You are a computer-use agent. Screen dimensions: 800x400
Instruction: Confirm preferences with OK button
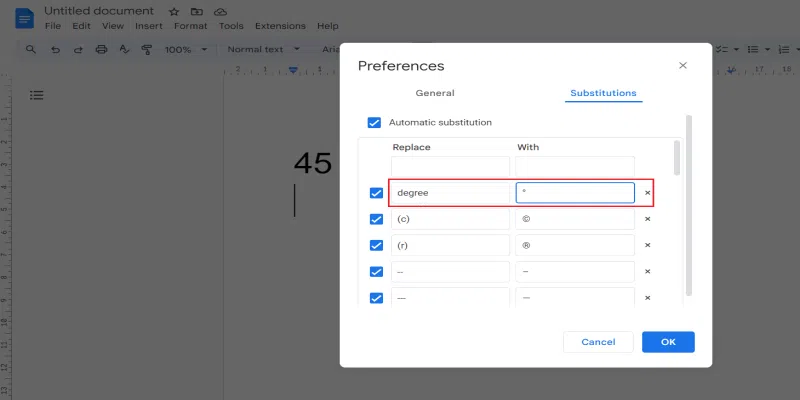coord(668,342)
